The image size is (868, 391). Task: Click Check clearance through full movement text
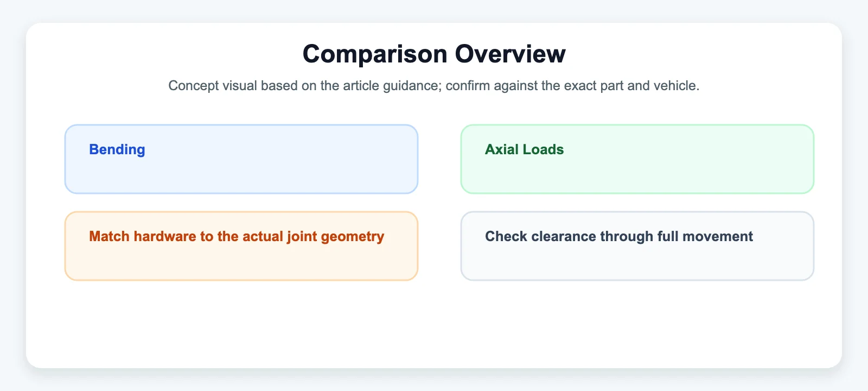[x=619, y=237]
